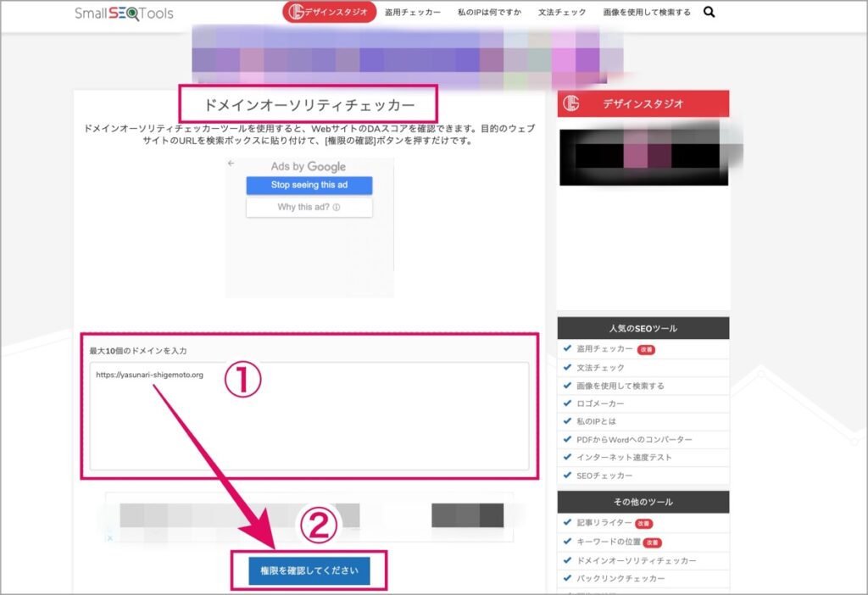The image size is (868, 595).
Task: Click the https://yasunari-shigemoto.org text in textarea
Action: [x=149, y=375]
